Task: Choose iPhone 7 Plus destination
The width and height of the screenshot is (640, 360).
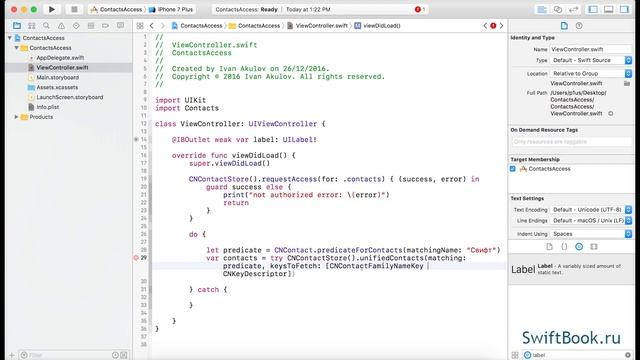Action: coord(171,9)
